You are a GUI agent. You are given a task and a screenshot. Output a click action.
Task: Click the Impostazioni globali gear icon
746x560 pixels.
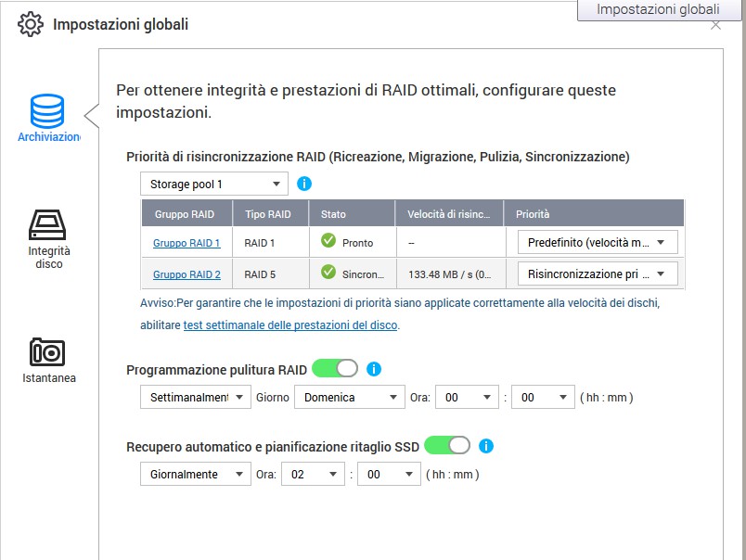point(32,24)
